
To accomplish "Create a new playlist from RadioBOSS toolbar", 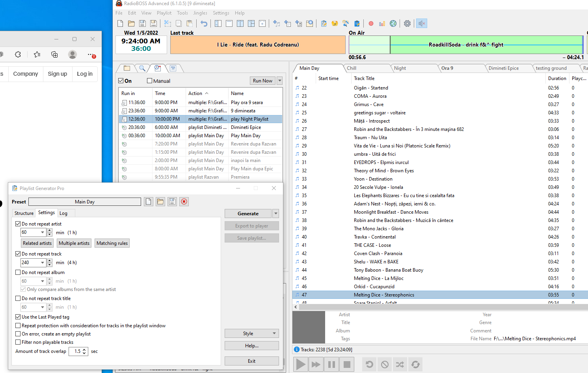I will (120, 24).
